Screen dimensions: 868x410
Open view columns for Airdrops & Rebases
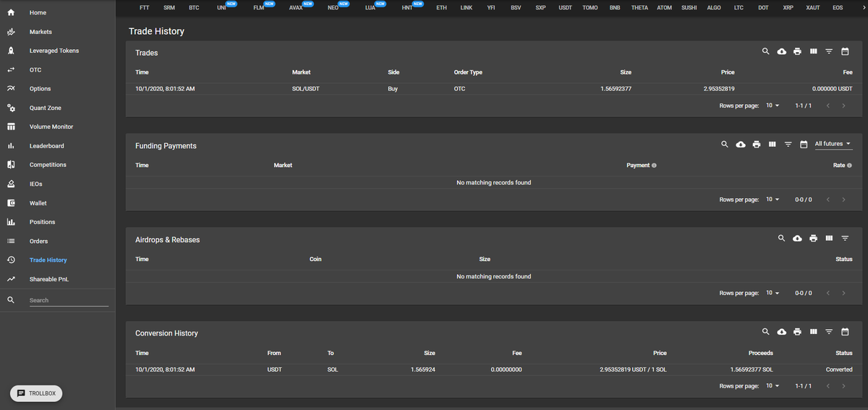coord(829,238)
